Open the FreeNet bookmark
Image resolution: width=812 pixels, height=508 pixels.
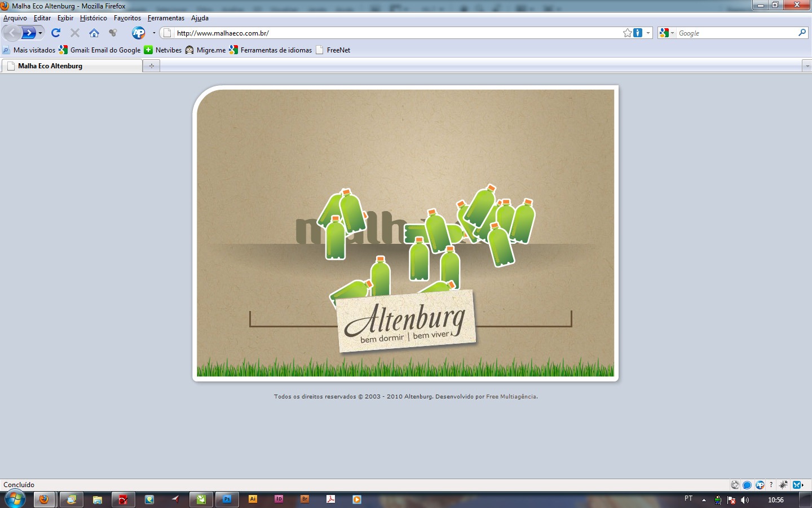coord(333,50)
